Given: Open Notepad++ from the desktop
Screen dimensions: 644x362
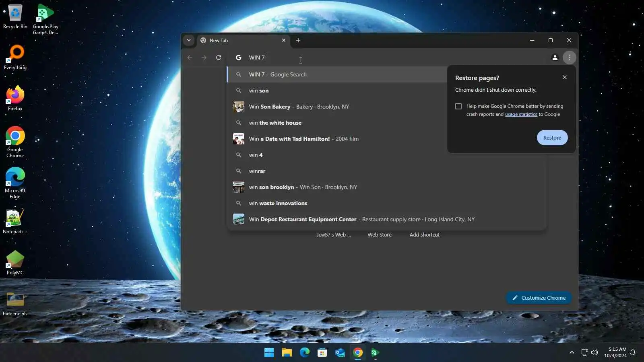Looking at the screenshot, I should [x=15, y=222].
